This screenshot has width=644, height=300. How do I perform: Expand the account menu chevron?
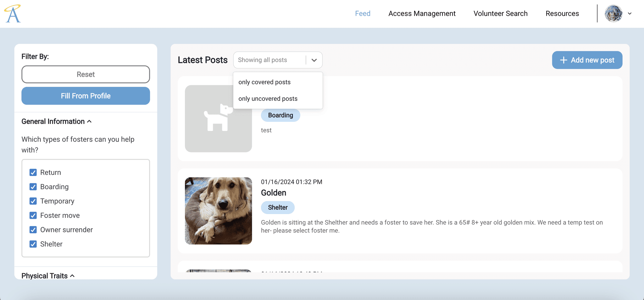pos(630,14)
